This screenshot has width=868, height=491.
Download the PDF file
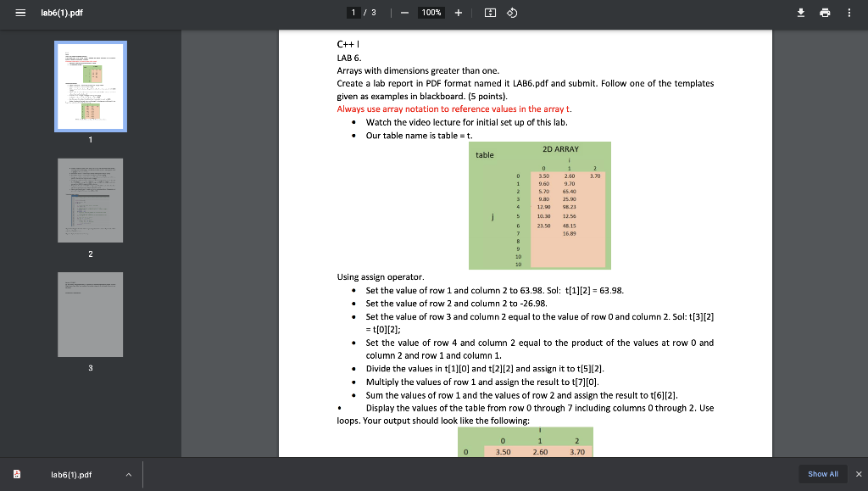(x=800, y=13)
